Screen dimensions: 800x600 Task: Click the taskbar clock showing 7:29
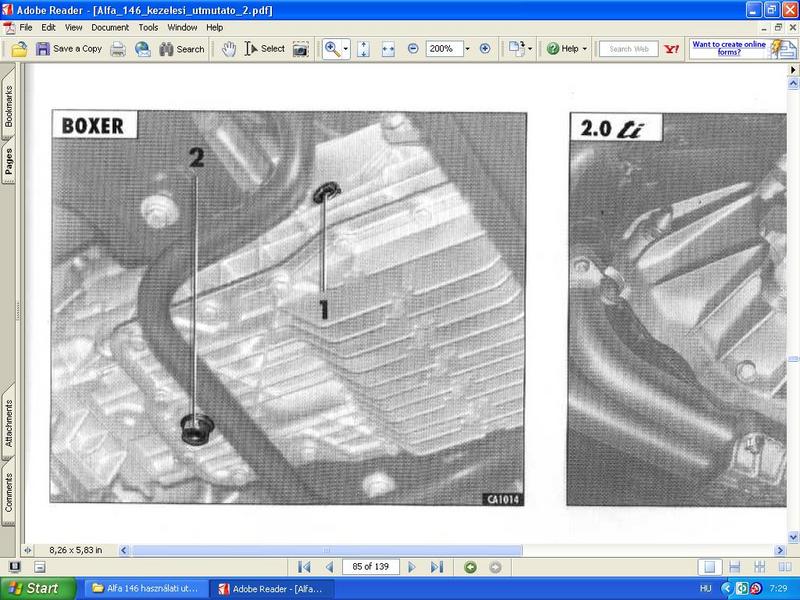[779, 589]
